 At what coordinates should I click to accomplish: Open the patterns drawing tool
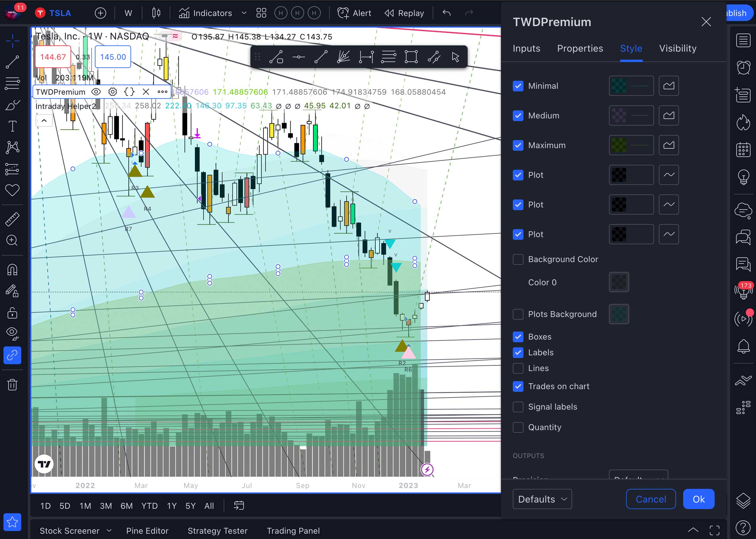pyautogui.click(x=13, y=147)
